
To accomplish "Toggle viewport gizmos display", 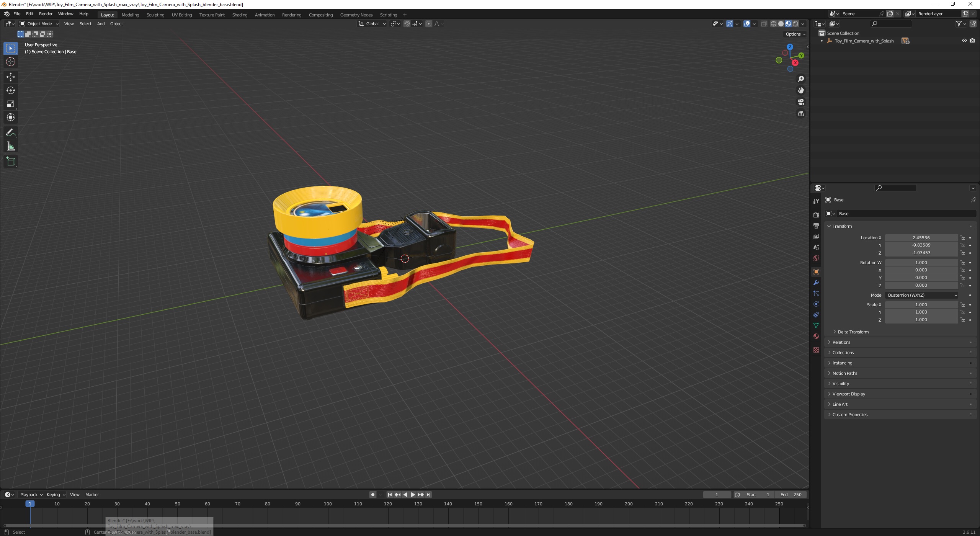I will coord(730,24).
